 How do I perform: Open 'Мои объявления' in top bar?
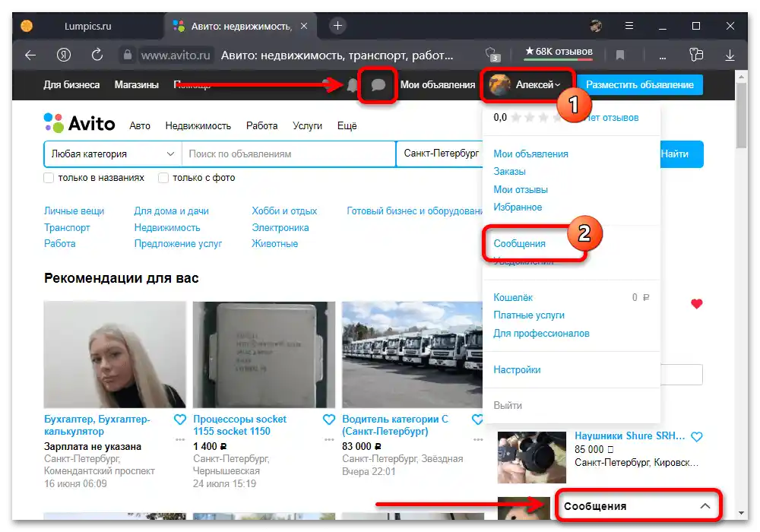[x=438, y=85]
